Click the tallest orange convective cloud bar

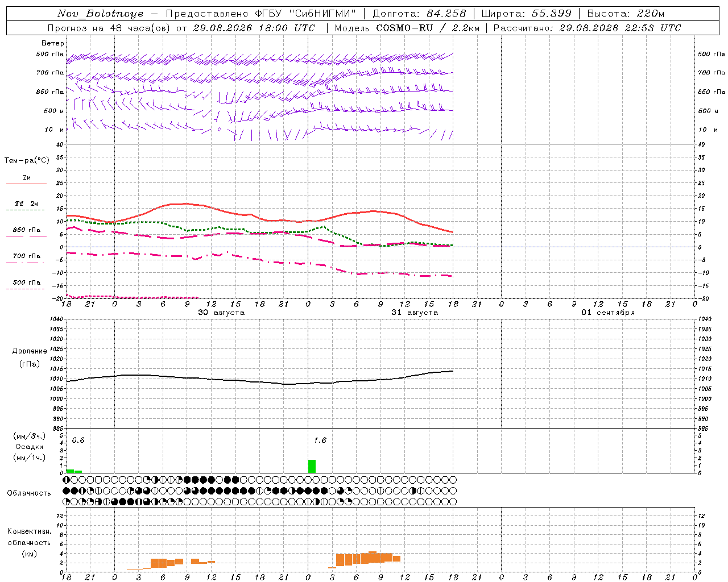373,556
